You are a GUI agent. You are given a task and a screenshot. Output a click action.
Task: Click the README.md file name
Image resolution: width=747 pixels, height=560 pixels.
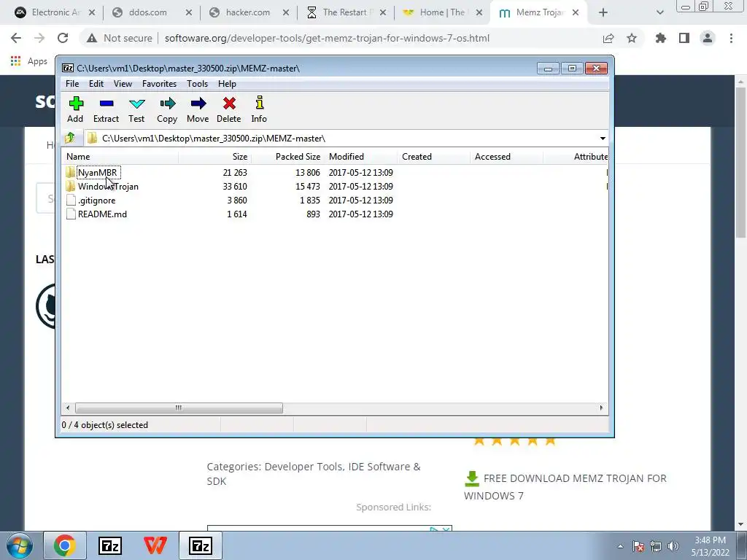click(102, 214)
